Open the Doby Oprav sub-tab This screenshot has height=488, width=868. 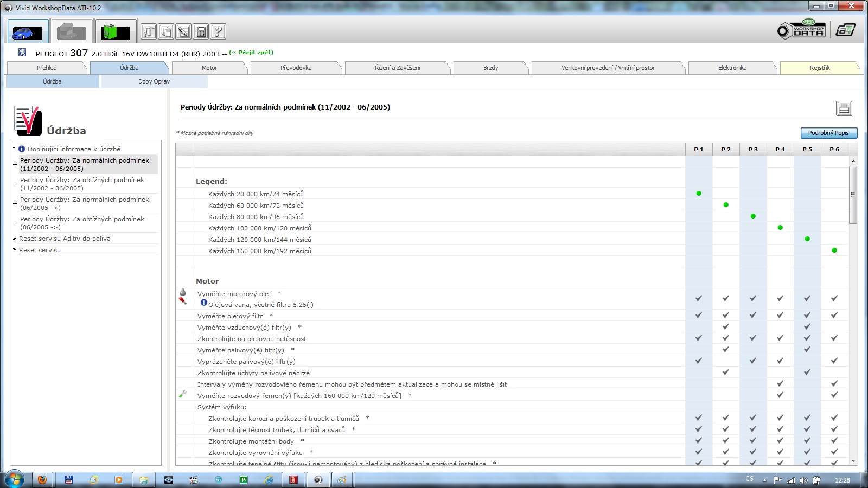coord(154,81)
